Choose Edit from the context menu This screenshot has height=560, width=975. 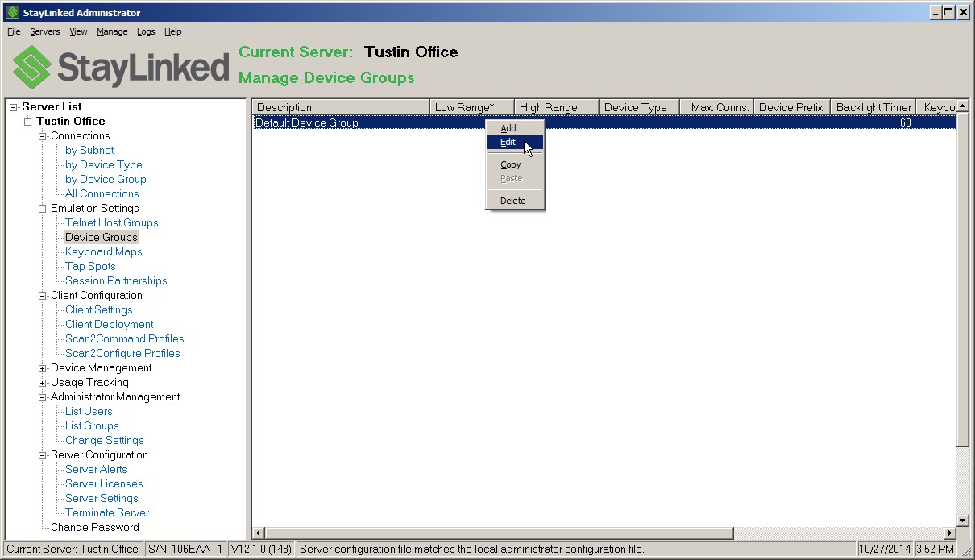coord(508,142)
